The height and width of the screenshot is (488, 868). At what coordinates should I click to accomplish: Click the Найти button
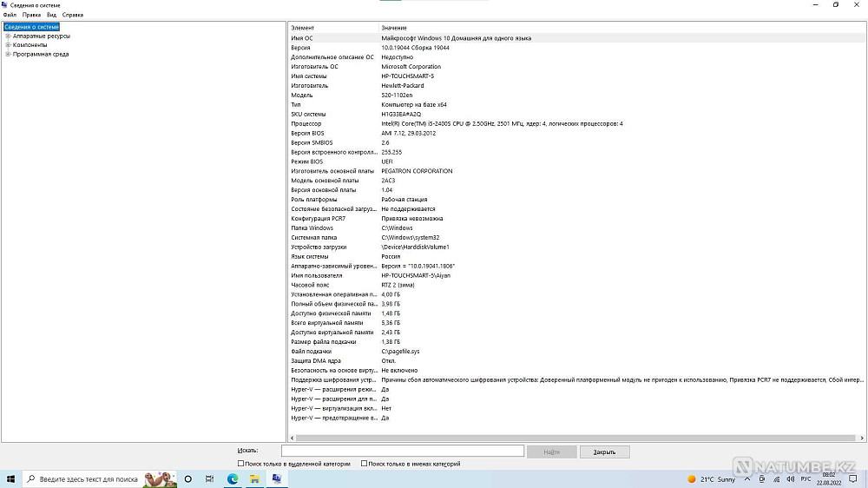(x=551, y=452)
